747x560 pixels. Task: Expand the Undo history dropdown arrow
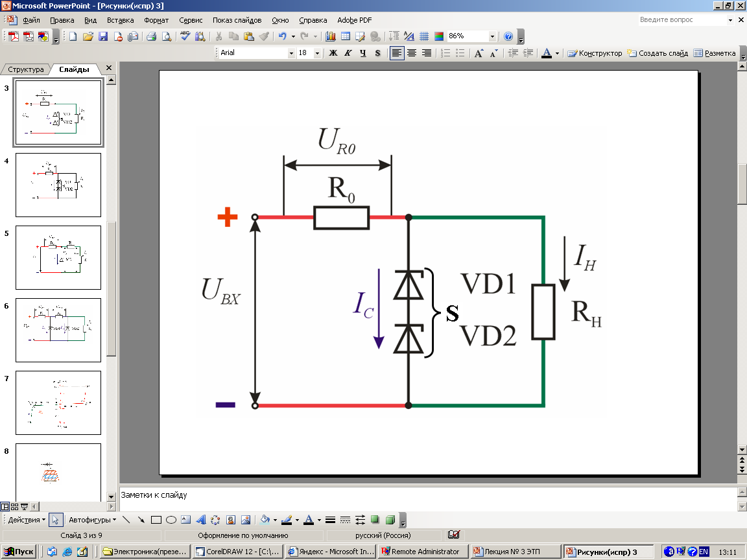coord(293,36)
